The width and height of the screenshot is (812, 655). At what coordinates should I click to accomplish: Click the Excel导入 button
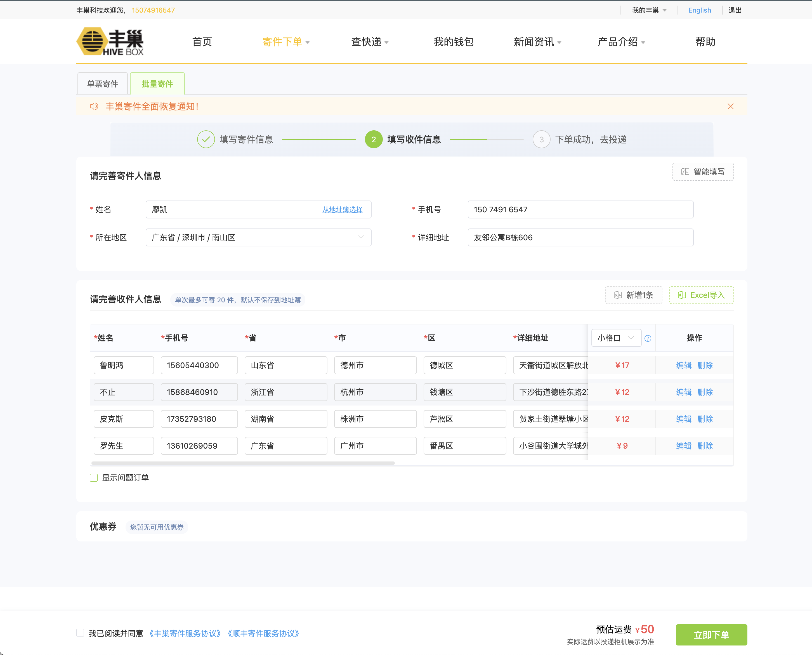701,295
